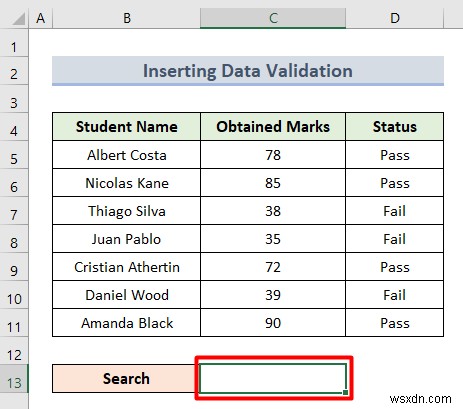Select the Search label cell
The height and width of the screenshot is (409, 463).
click(x=126, y=378)
